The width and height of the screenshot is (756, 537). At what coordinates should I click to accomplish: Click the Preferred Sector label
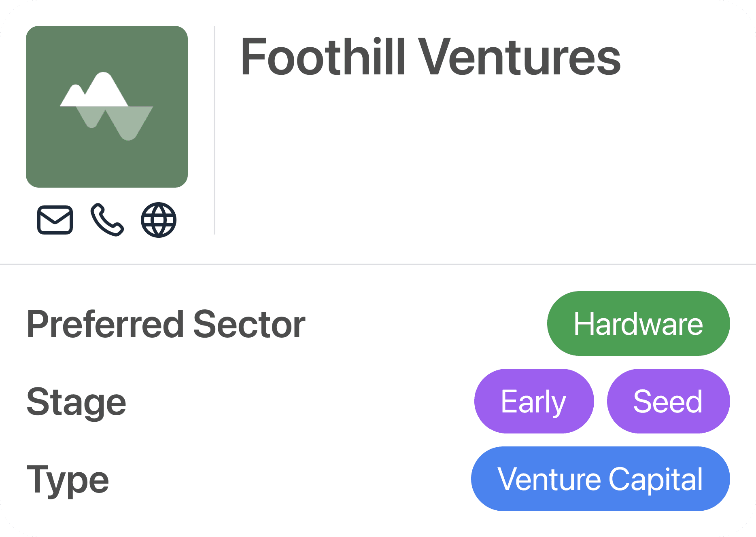tap(166, 324)
